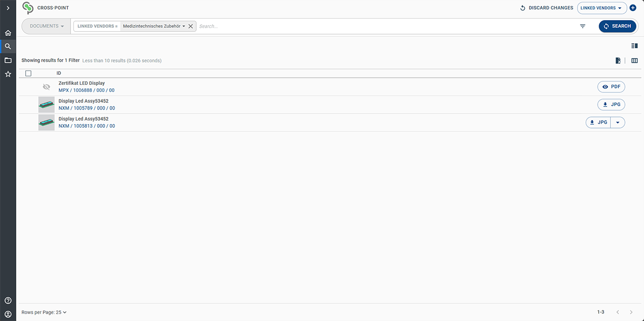Open help via the question mark icon

(x=8, y=300)
